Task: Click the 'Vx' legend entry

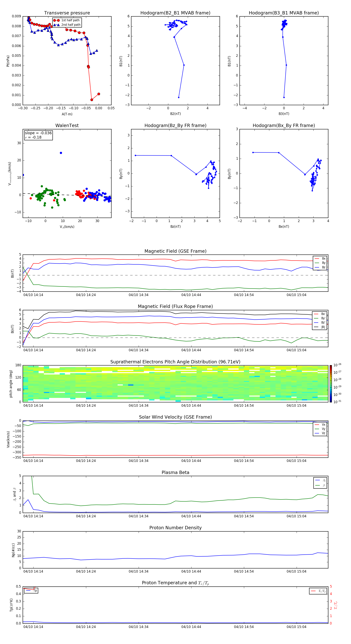Action: click(x=320, y=424)
